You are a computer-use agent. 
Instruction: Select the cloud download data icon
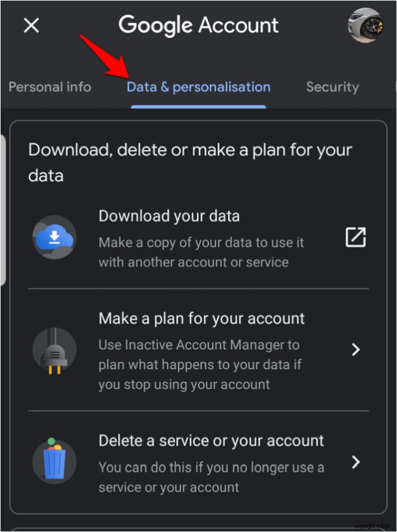[x=54, y=237]
